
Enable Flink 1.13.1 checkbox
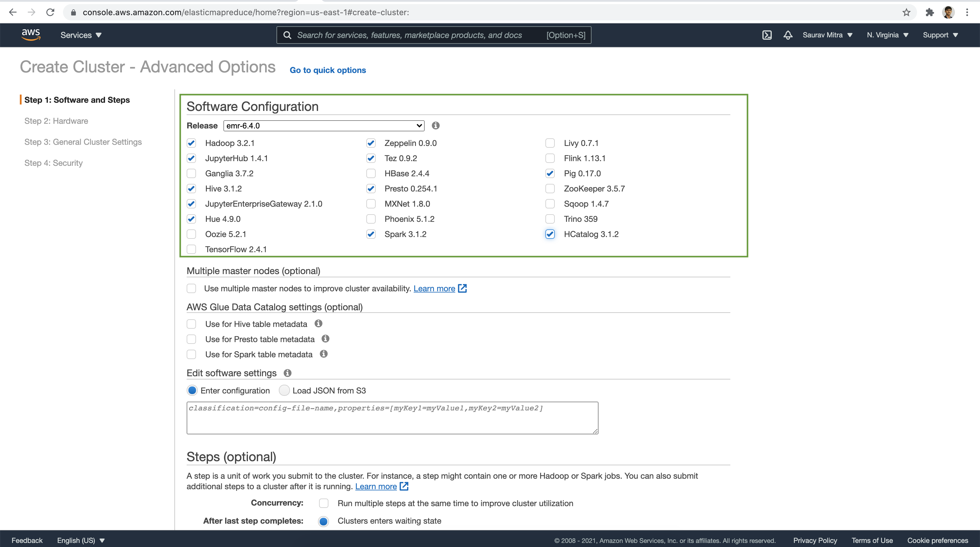(550, 158)
